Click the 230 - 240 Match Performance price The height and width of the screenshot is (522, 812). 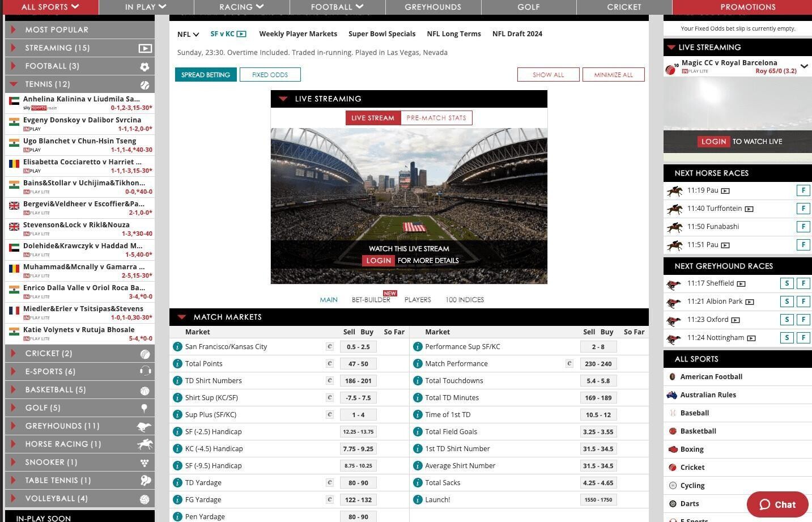[x=598, y=364]
